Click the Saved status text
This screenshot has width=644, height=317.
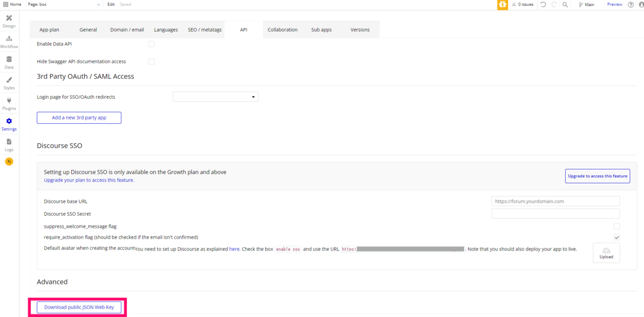click(125, 4)
